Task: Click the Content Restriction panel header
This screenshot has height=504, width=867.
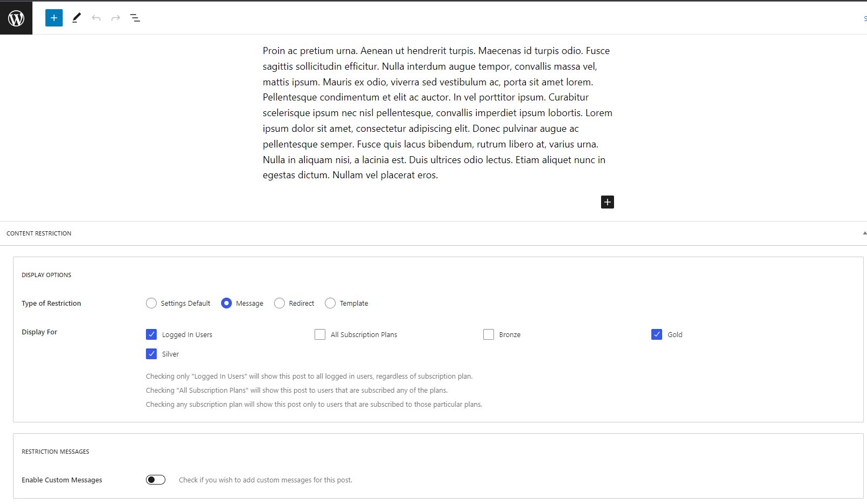Action: [x=39, y=233]
